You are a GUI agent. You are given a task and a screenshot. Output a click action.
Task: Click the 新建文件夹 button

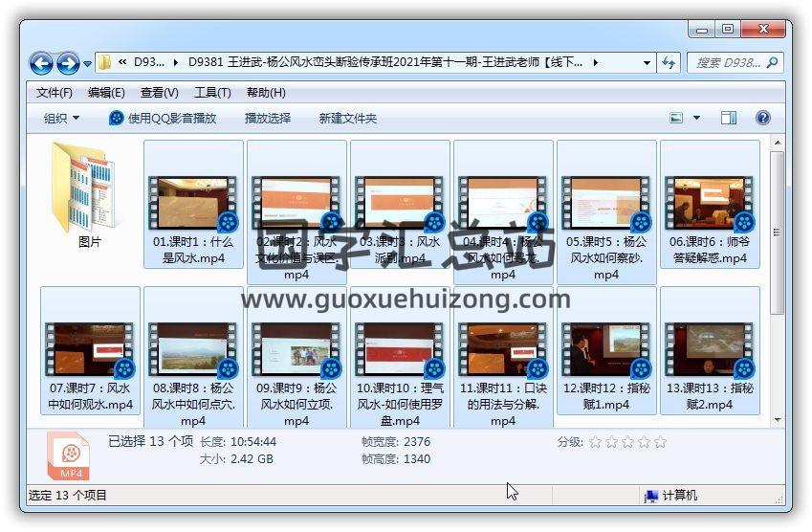(347, 118)
